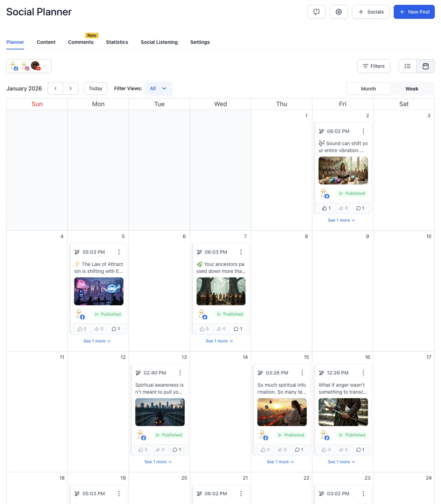
Task: Open the Filter Views All dropdown
Action: tap(158, 88)
